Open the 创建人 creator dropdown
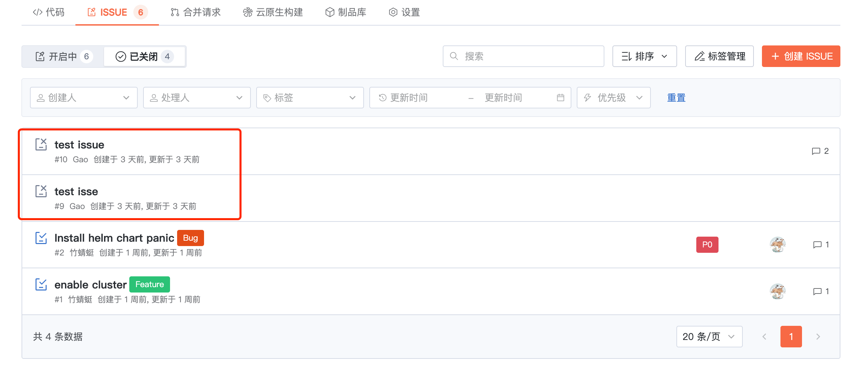This screenshot has height=377, width=868. [x=84, y=98]
